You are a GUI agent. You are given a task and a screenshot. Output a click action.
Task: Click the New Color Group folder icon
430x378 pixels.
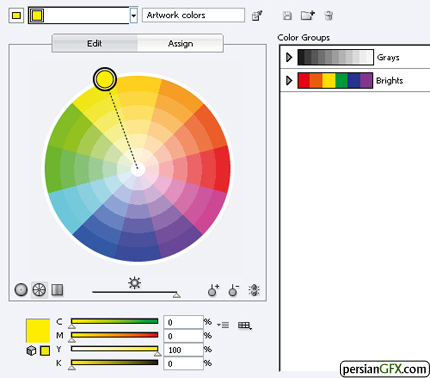(308, 15)
